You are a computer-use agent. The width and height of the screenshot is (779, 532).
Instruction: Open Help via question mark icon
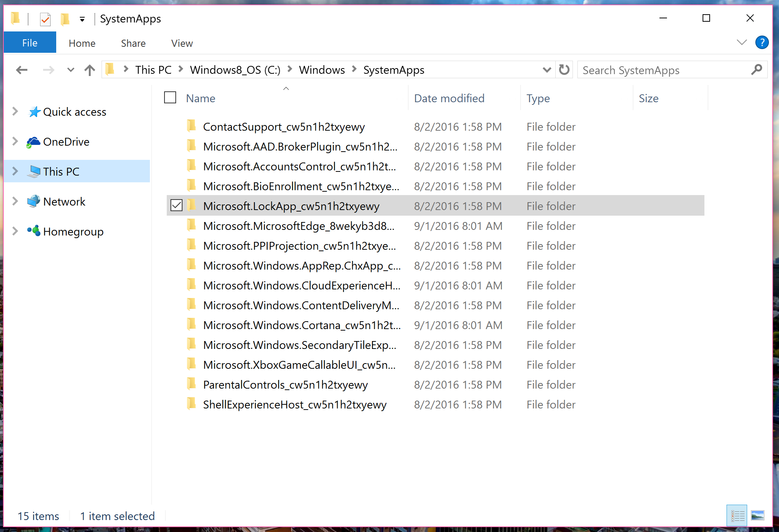[762, 43]
